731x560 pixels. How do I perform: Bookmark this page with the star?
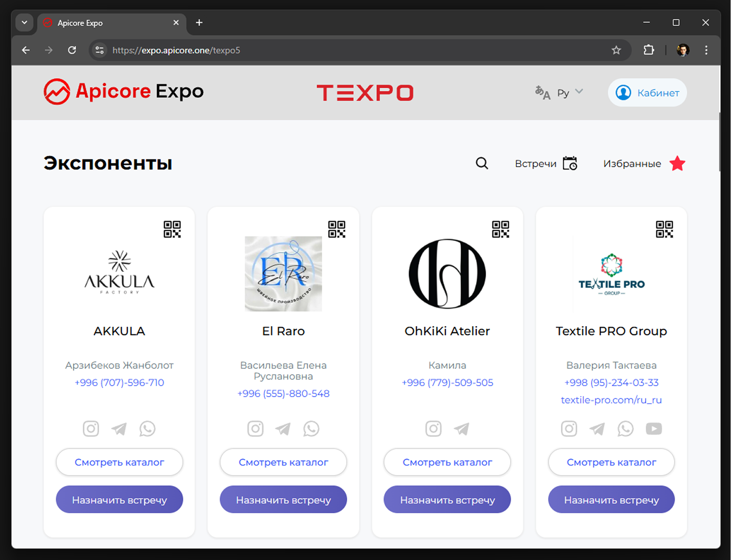click(x=616, y=50)
